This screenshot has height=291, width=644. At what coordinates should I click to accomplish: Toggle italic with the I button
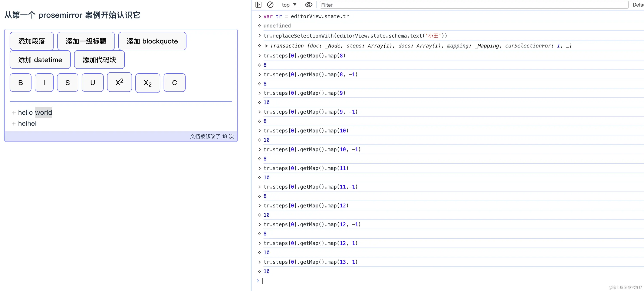click(x=44, y=83)
